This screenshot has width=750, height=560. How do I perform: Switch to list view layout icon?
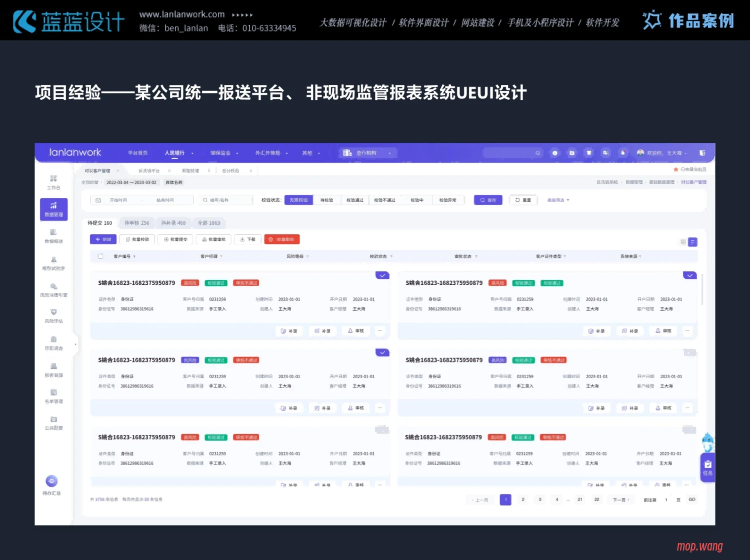point(692,242)
